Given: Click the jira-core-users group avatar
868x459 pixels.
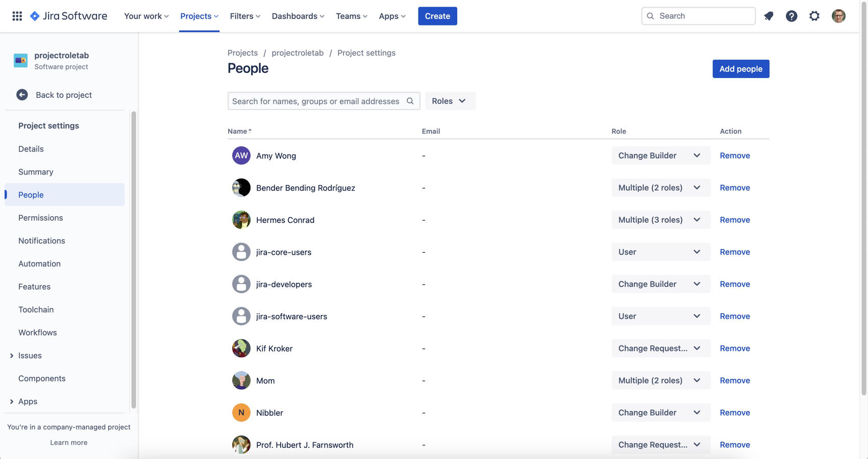Looking at the screenshot, I should pyautogui.click(x=241, y=252).
